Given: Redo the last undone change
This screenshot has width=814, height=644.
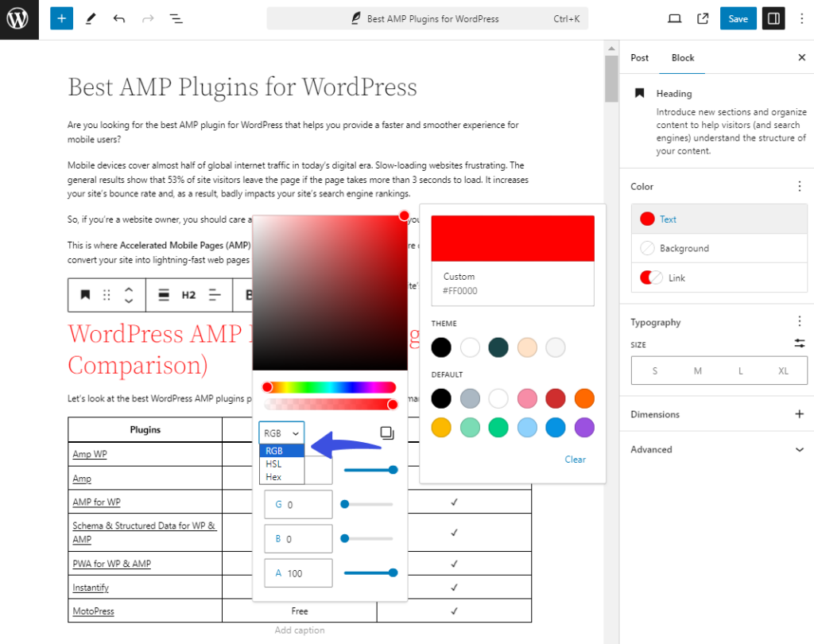Looking at the screenshot, I should (148, 19).
